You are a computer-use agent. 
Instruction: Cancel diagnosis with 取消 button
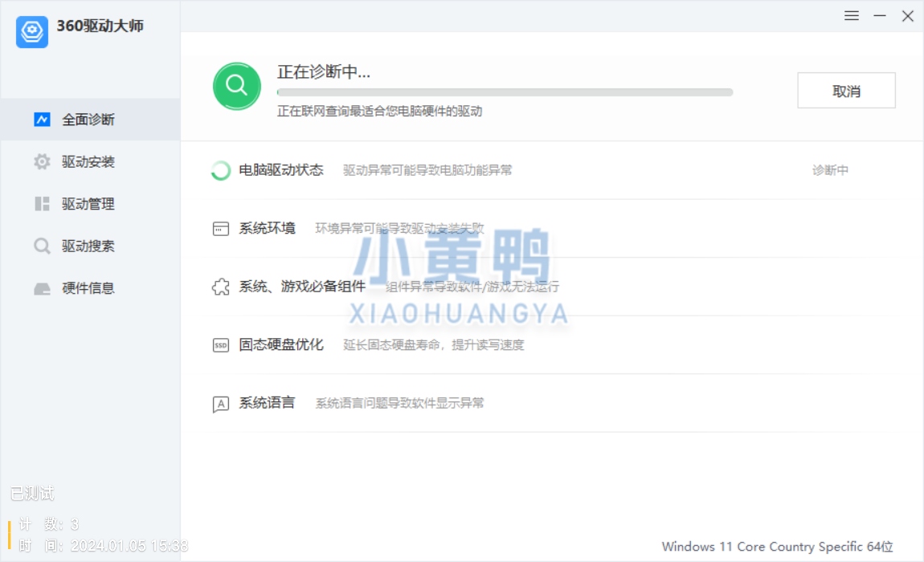click(846, 91)
